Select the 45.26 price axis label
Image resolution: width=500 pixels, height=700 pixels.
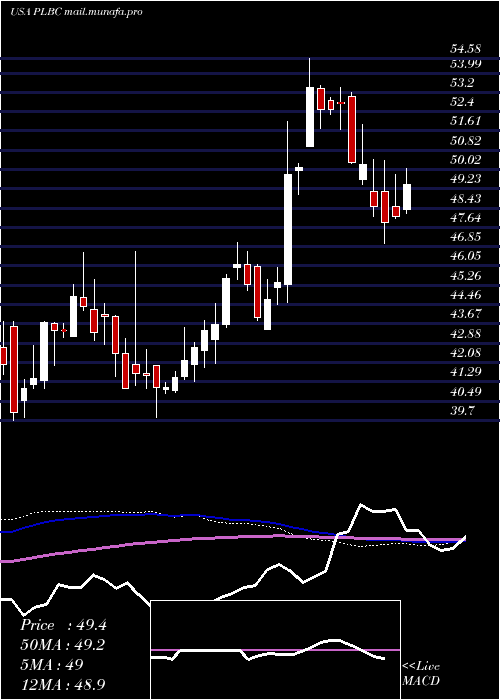[x=464, y=275]
